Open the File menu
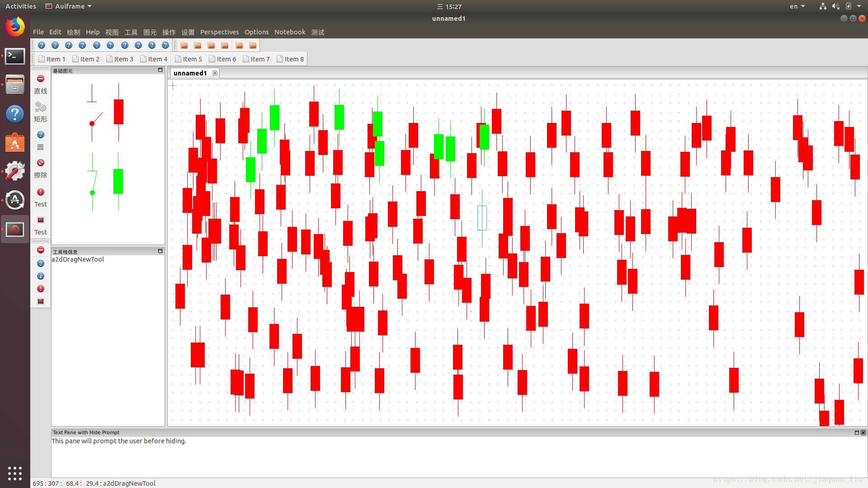This screenshot has width=868, height=488. click(38, 32)
